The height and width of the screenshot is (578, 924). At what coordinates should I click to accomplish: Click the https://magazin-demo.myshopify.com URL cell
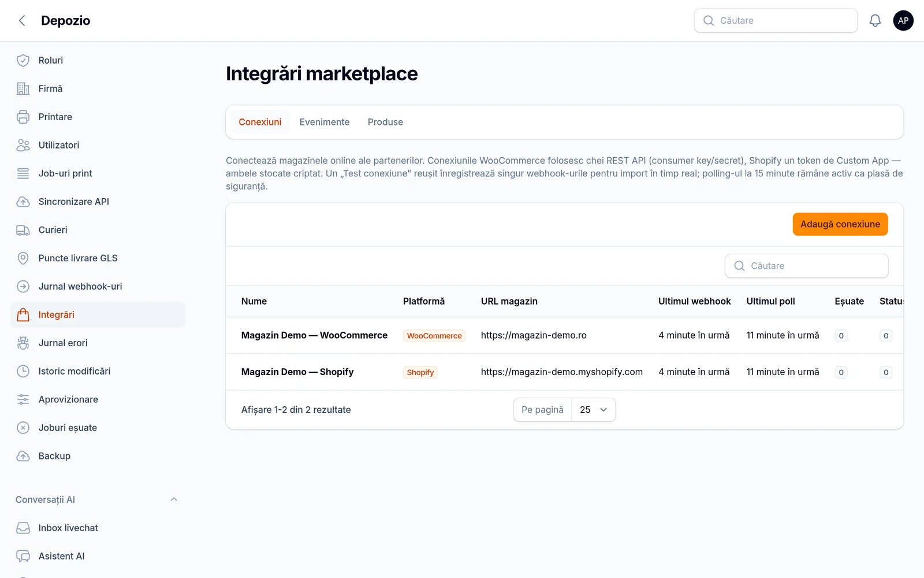pyautogui.click(x=562, y=372)
